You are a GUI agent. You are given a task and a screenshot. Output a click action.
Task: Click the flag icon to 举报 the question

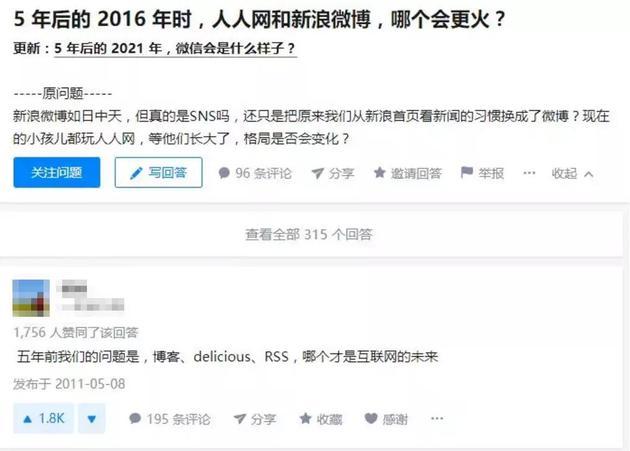click(x=466, y=172)
